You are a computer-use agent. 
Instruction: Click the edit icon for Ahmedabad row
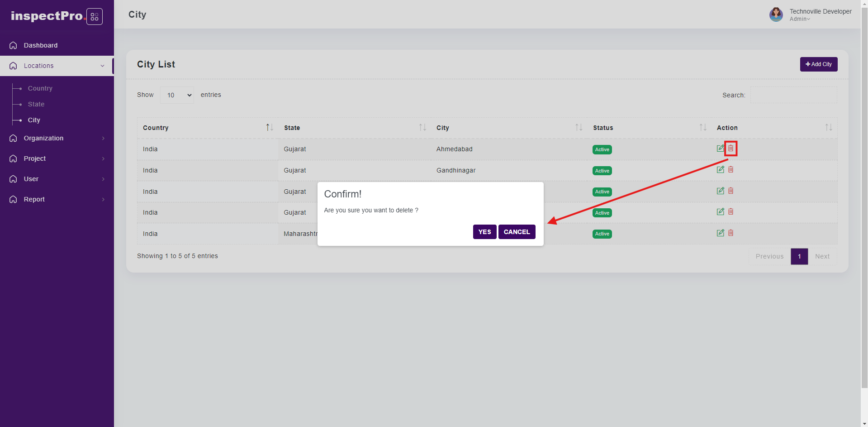point(720,149)
